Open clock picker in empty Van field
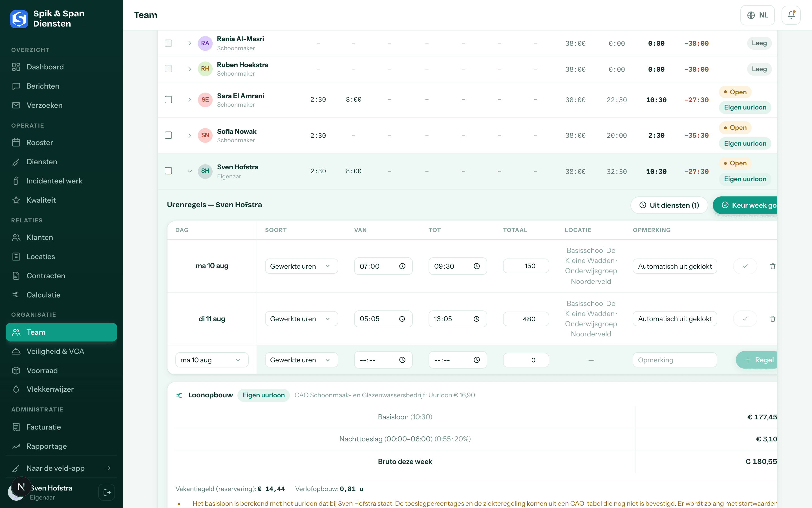Screen dimensions: 812x508 click(402, 360)
